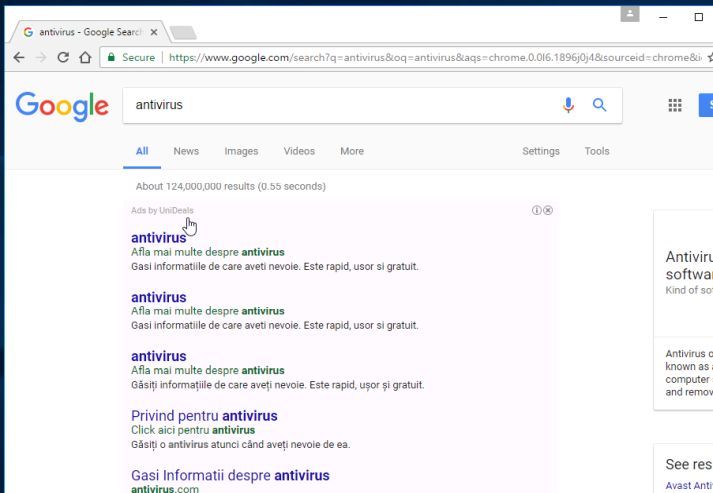Switch to the News tab

[186, 151]
